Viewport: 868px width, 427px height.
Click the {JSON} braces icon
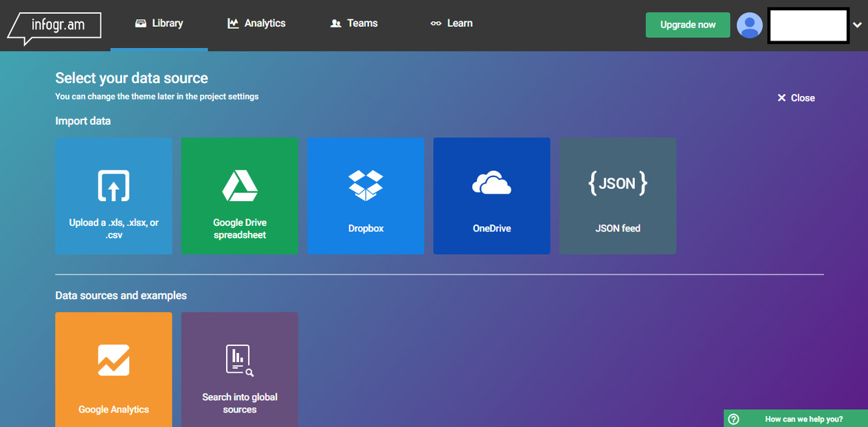point(617,184)
